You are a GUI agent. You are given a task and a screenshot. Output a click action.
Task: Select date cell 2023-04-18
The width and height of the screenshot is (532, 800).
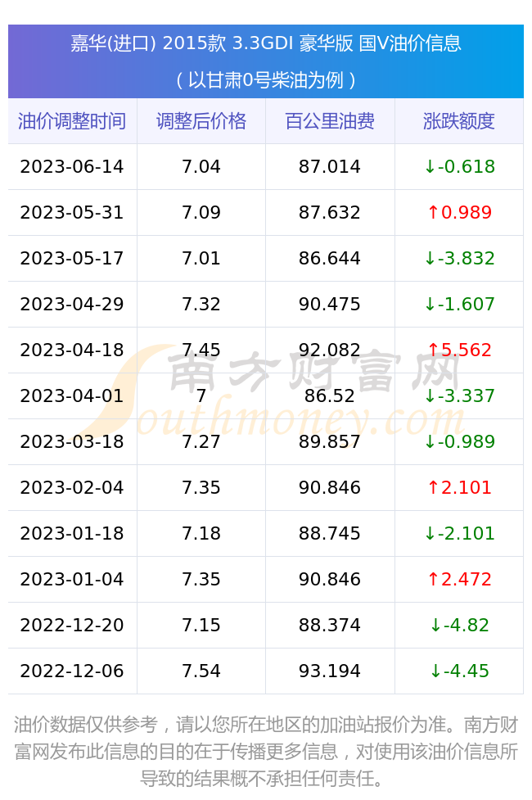tap(72, 350)
